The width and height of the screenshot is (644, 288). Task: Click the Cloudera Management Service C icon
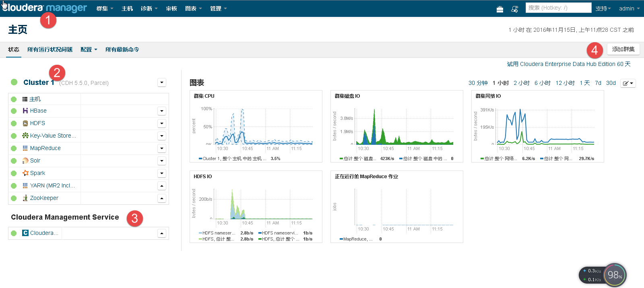pos(25,233)
